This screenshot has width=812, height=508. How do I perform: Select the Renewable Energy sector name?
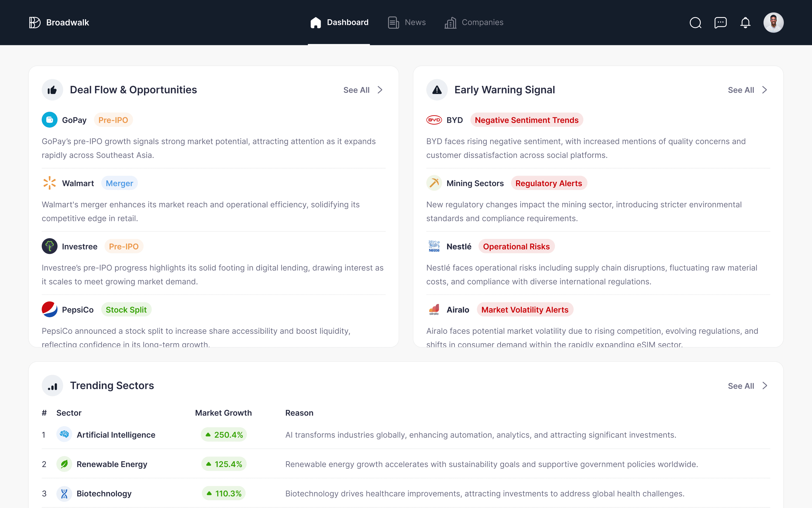coord(112,464)
